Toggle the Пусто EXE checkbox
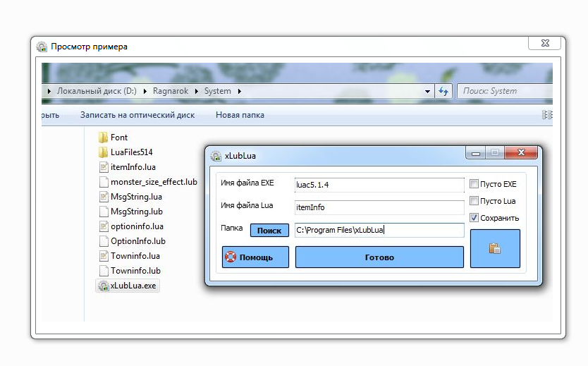This screenshot has width=588, height=366. click(x=474, y=184)
